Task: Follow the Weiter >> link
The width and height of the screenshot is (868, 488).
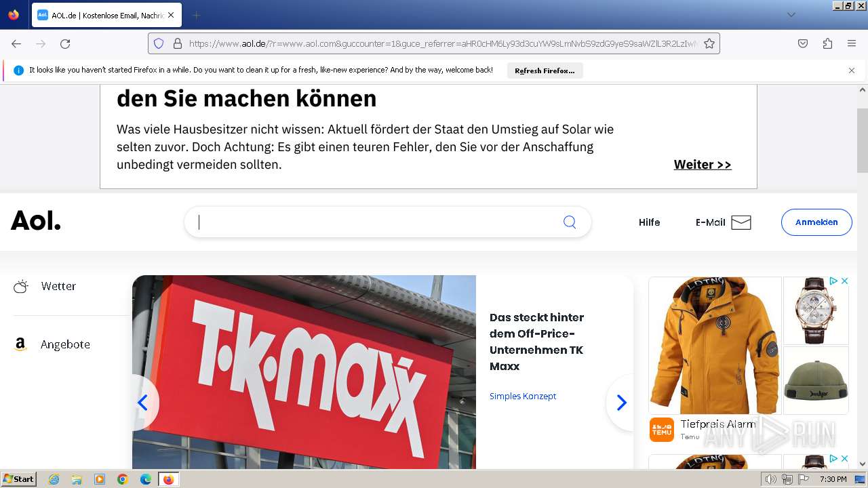Action: (x=703, y=164)
